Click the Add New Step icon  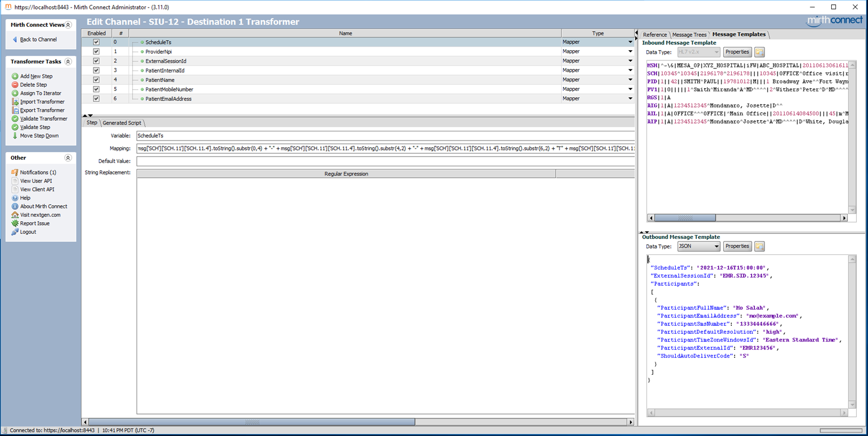pos(15,76)
